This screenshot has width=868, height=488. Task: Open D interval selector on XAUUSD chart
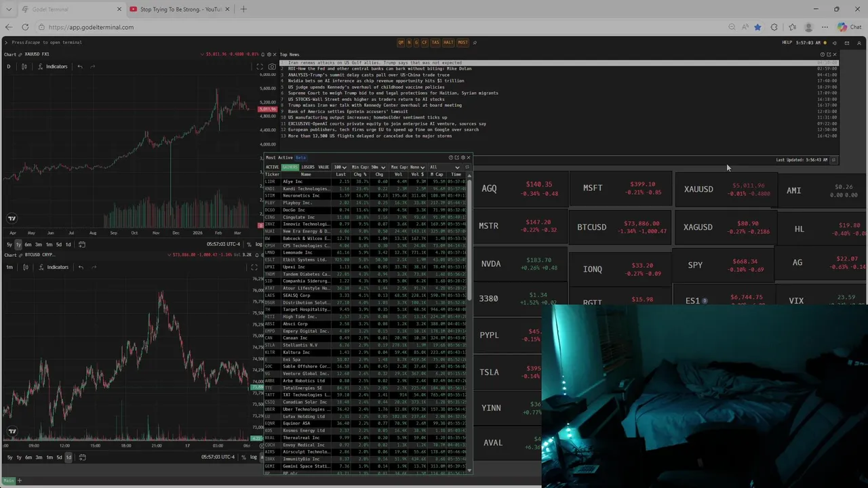[x=9, y=66]
